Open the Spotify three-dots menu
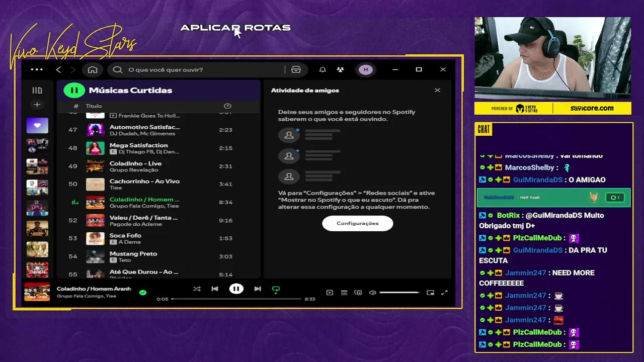This screenshot has height=362, width=644. (x=37, y=69)
